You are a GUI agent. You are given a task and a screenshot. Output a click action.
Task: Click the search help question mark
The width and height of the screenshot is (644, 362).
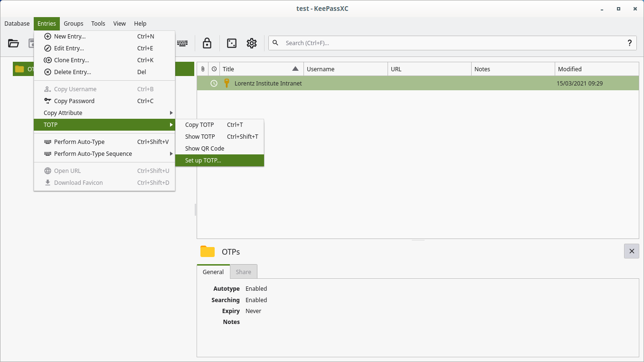point(630,43)
